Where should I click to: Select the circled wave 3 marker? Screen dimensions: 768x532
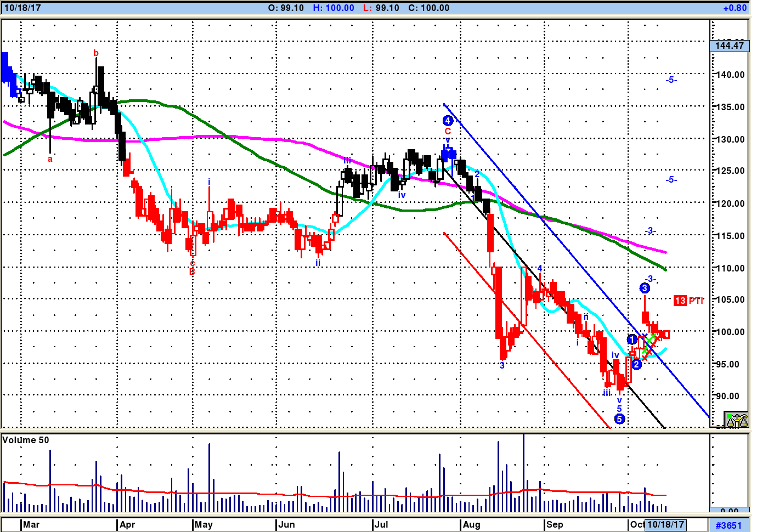click(645, 288)
